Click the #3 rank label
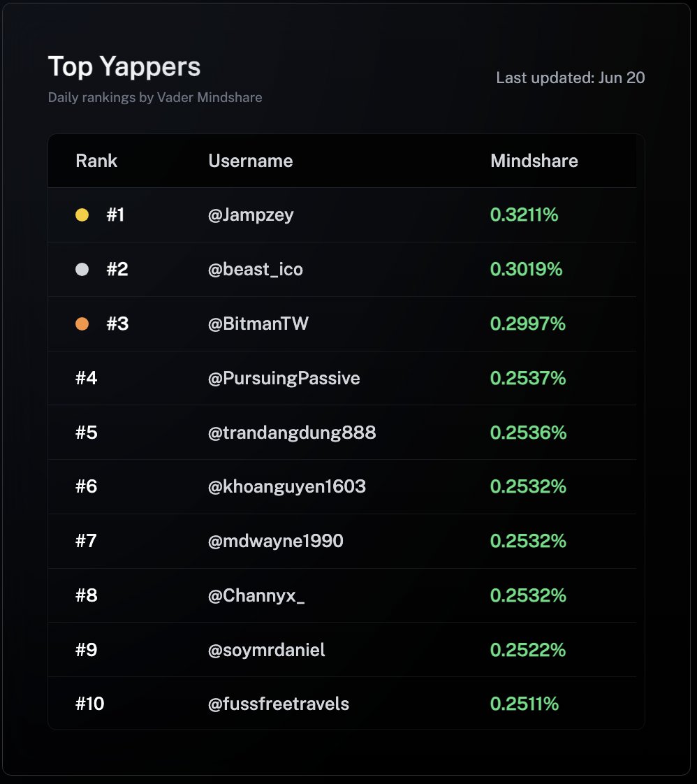 pyautogui.click(x=117, y=324)
